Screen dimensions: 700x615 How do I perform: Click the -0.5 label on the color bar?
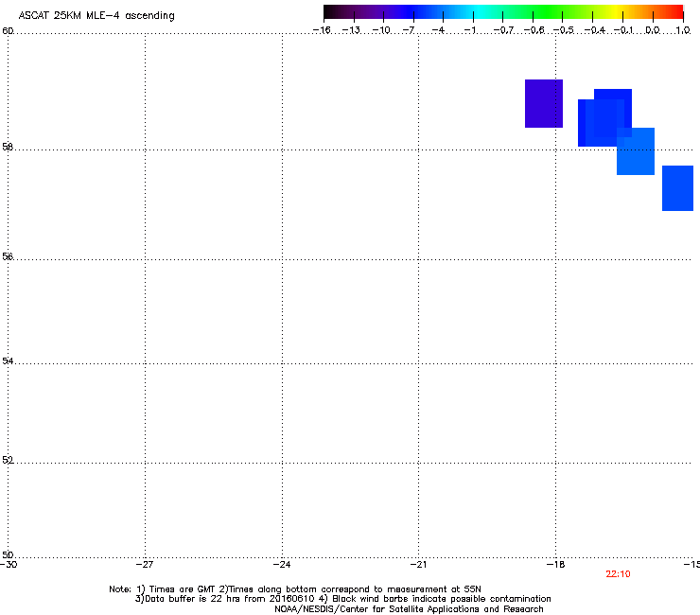(x=564, y=30)
